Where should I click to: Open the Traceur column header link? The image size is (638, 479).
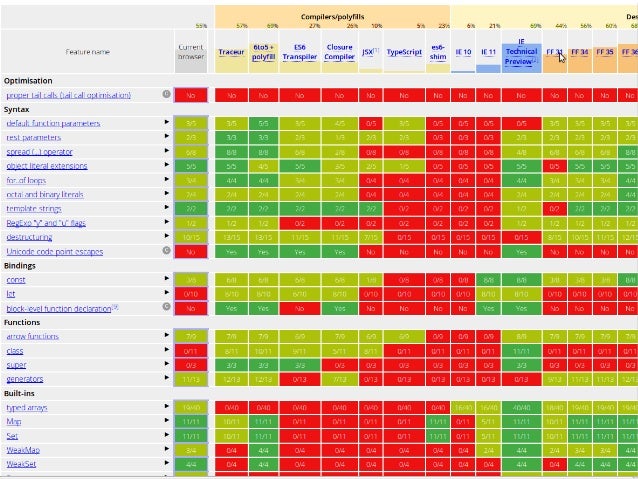(x=231, y=52)
